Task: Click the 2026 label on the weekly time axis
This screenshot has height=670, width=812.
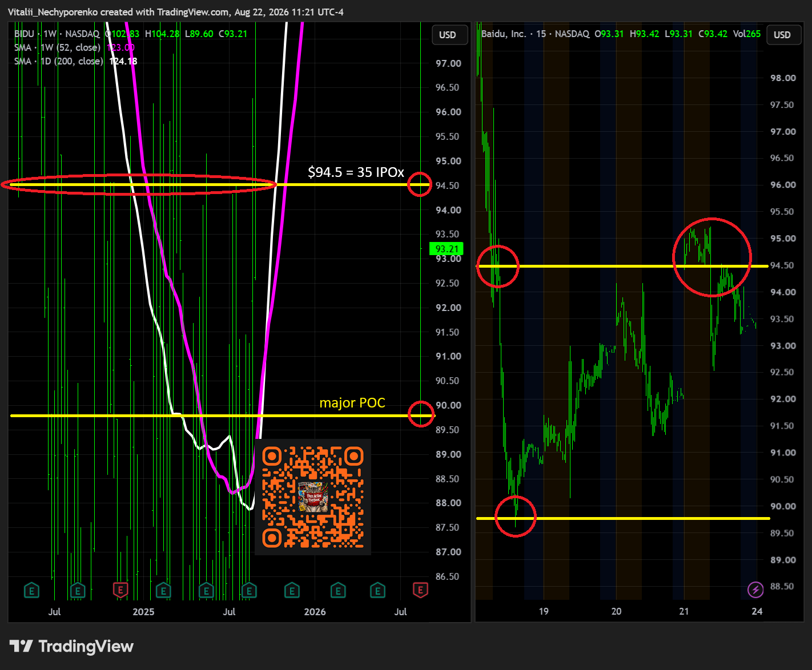Action: [315, 612]
